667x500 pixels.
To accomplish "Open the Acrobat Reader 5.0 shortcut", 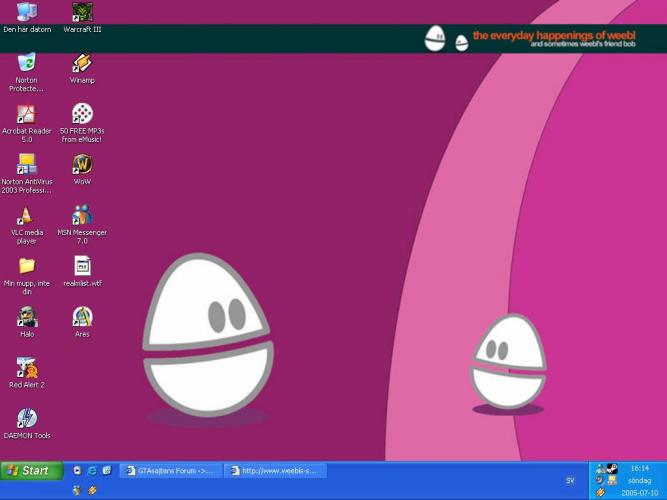I will click(x=27, y=114).
